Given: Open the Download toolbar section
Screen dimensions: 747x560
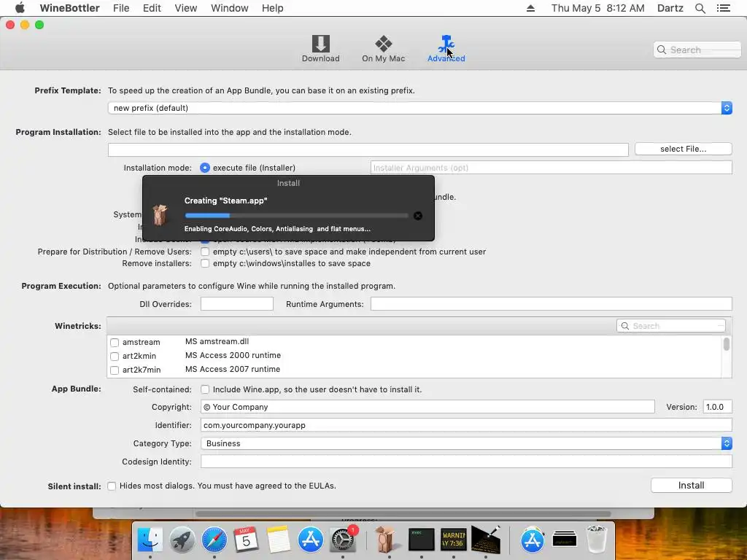Looking at the screenshot, I should point(321,49).
